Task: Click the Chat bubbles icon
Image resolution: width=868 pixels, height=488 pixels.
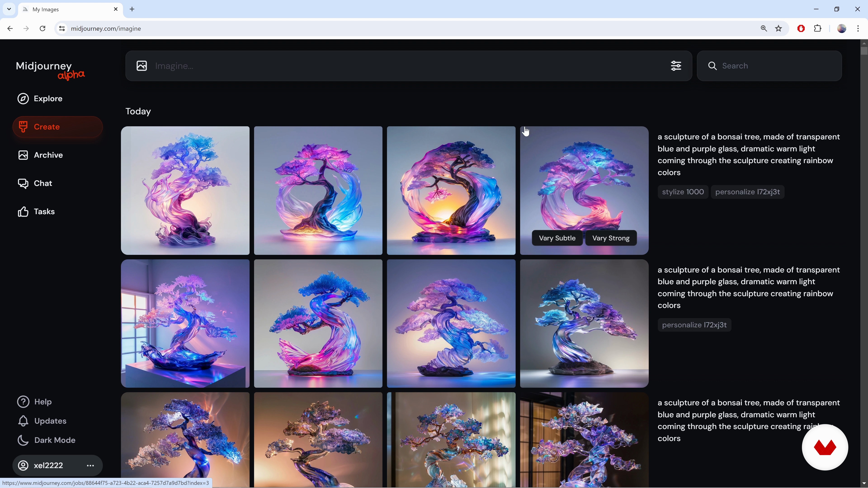Action: (x=23, y=183)
